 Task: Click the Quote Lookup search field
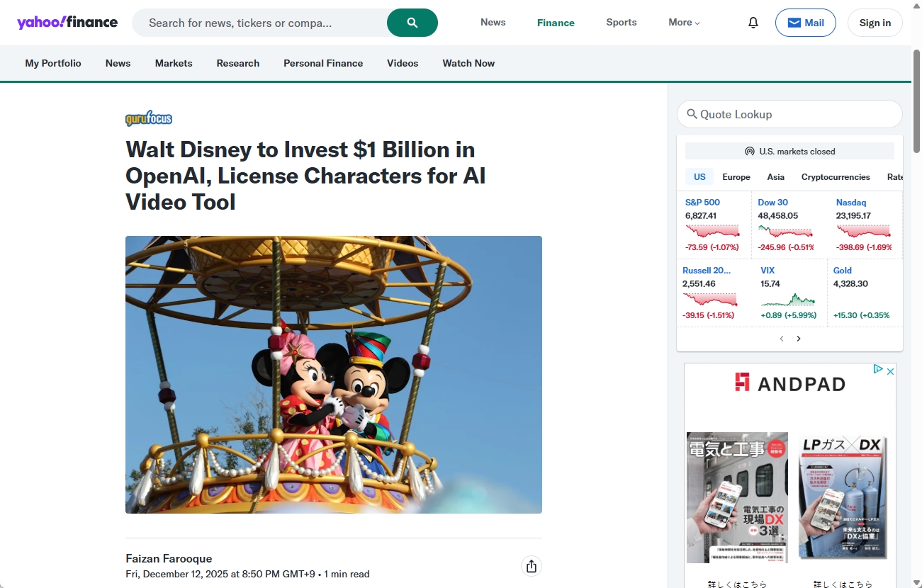pyautogui.click(x=789, y=114)
